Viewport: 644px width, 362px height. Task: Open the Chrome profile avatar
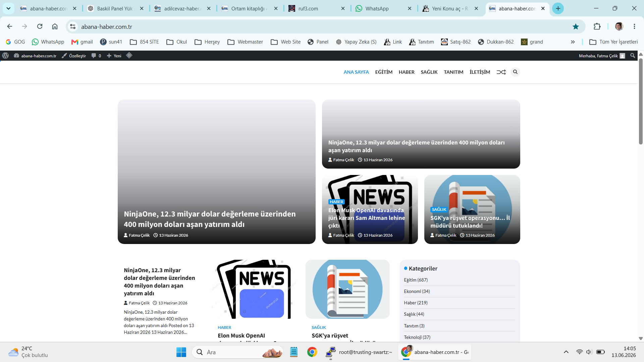pyautogui.click(x=619, y=26)
